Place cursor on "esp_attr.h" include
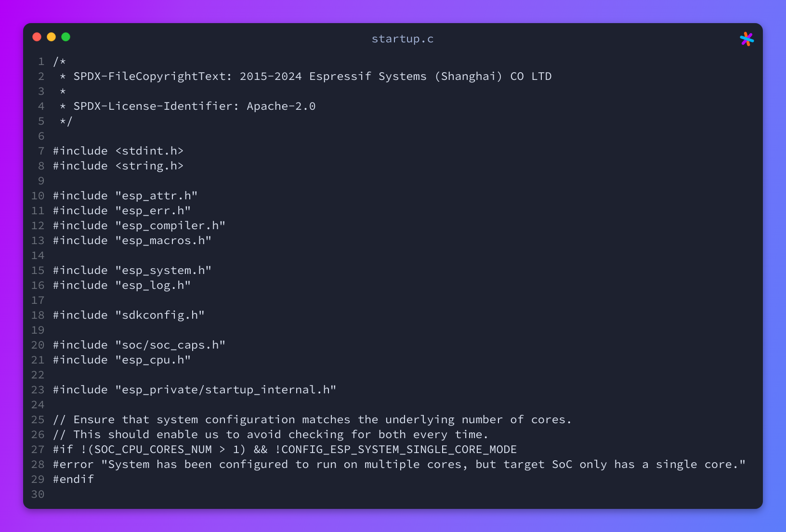The height and width of the screenshot is (532, 786). [x=157, y=196]
